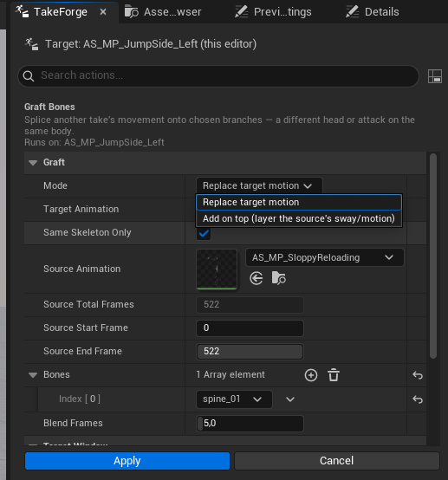Click the search magnifier icon

[x=29, y=76]
